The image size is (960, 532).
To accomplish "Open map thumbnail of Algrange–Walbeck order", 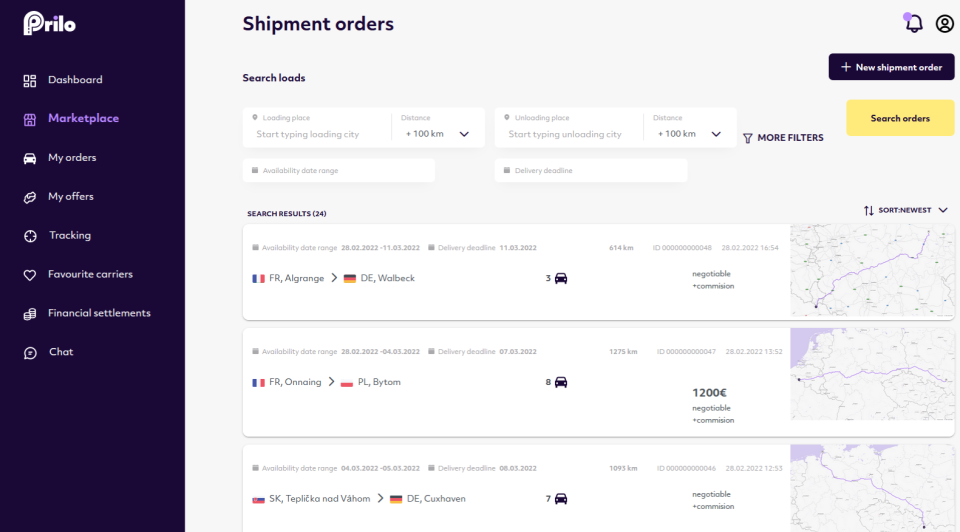I will click(872, 271).
